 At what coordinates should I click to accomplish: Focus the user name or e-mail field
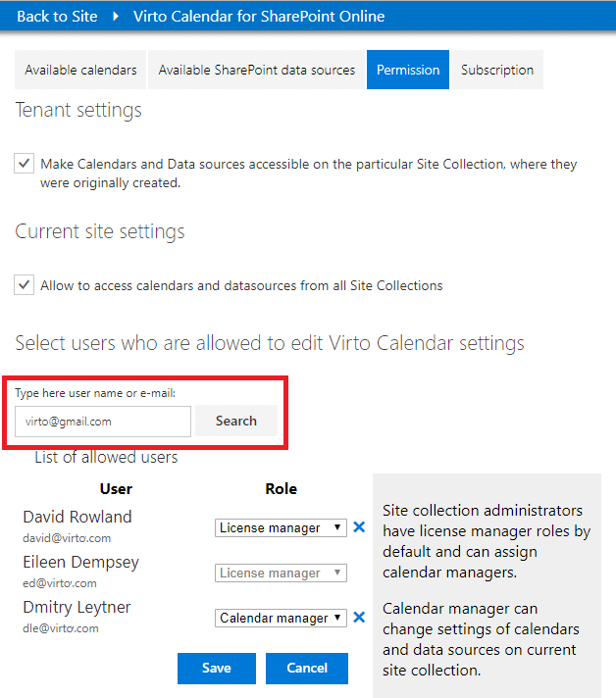click(x=103, y=422)
